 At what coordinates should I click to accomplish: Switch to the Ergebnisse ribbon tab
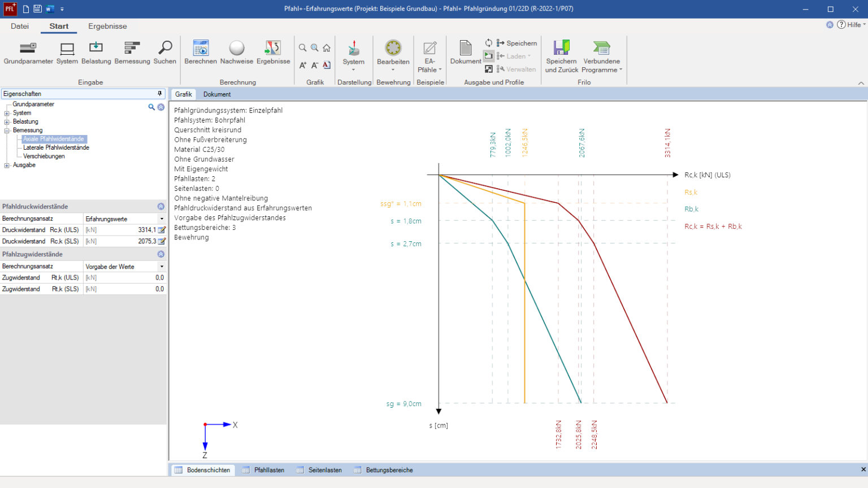click(107, 26)
